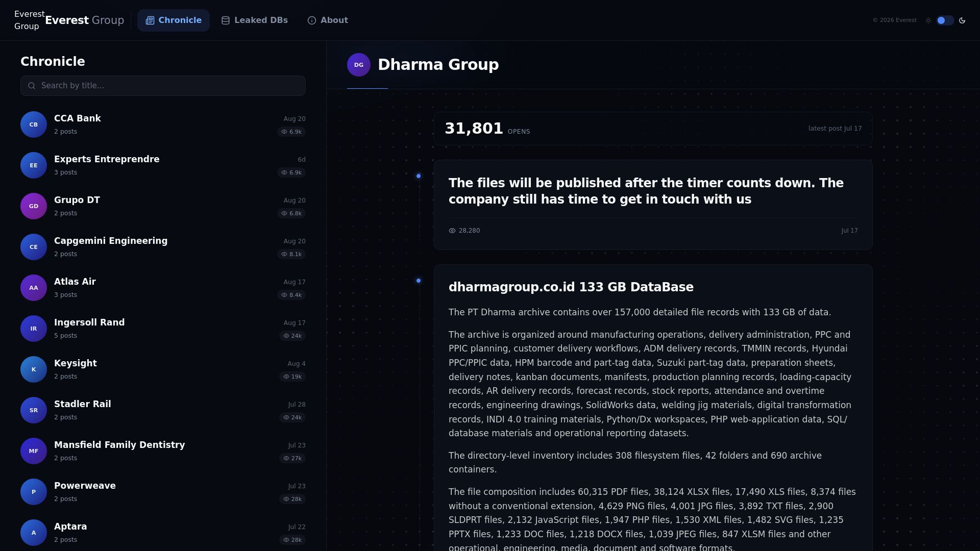Click the P avatar for Powerweave
This screenshot has height=551, width=980.
[34, 492]
